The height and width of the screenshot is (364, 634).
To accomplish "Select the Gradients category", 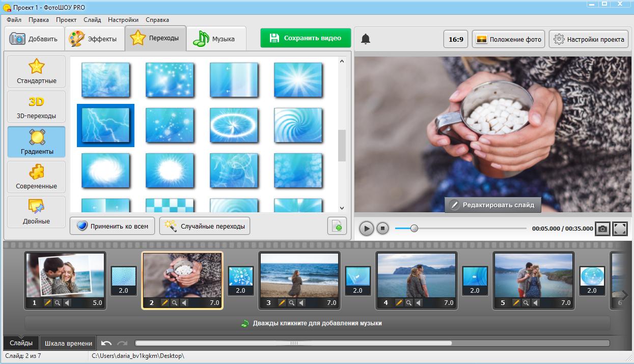I will pos(37,142).
